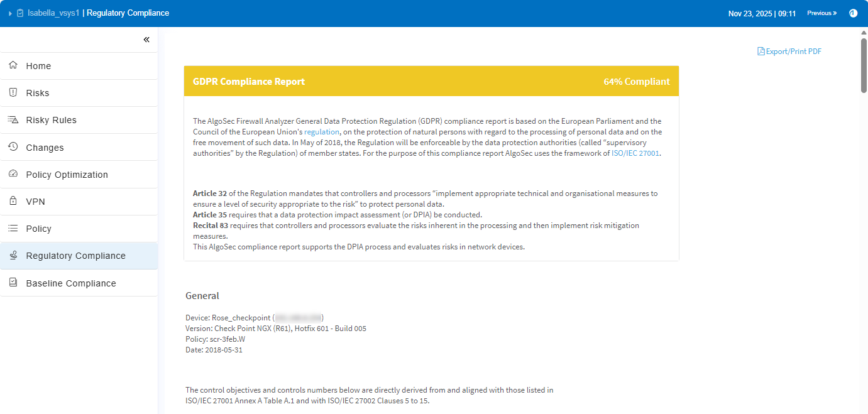Click the AlgoSec logo in top-right corner

853,13
